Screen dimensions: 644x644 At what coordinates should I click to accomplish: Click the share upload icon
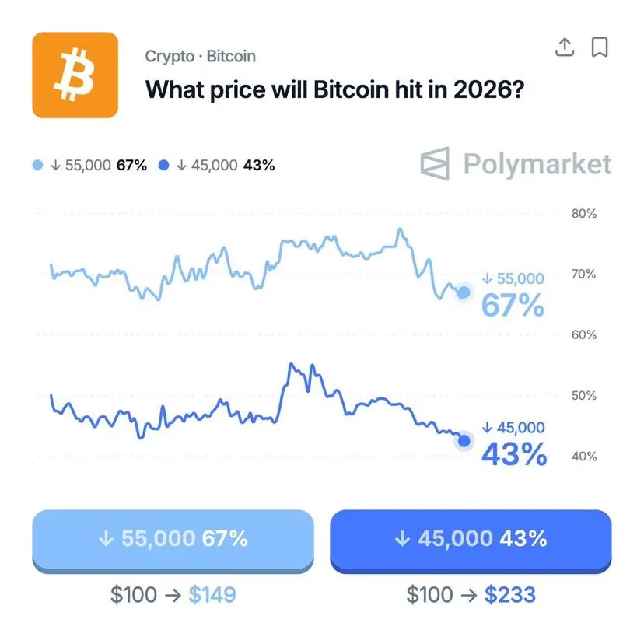click(565, 47)
